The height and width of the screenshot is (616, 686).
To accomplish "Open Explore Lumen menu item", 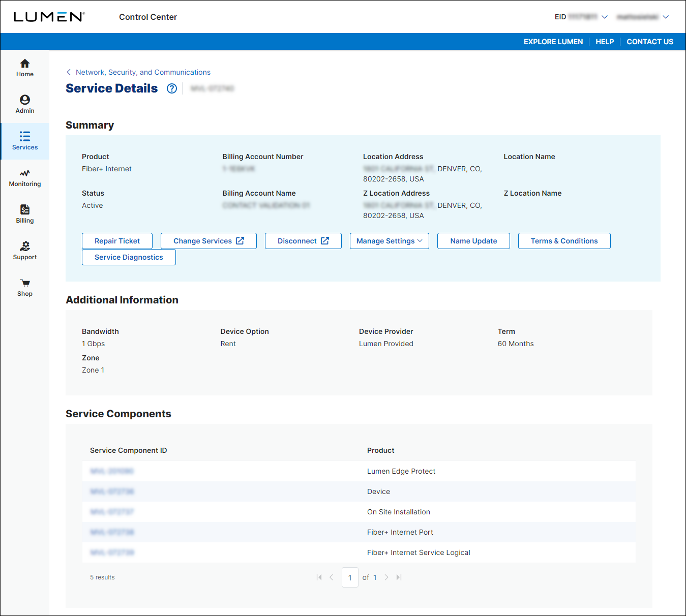I will 553,42.
